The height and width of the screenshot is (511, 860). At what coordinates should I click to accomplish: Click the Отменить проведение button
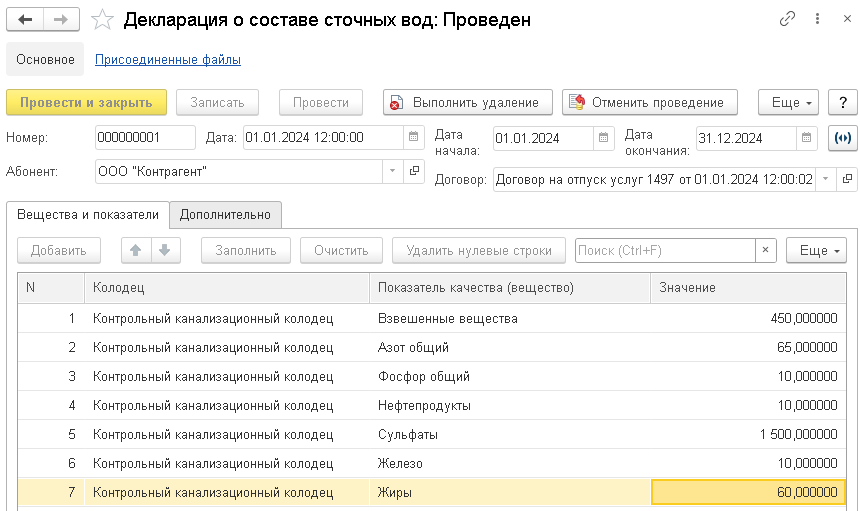(x=649, y=102)
